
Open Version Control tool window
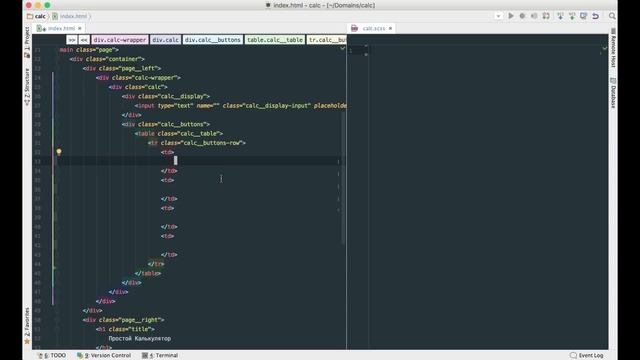[104, 356]
